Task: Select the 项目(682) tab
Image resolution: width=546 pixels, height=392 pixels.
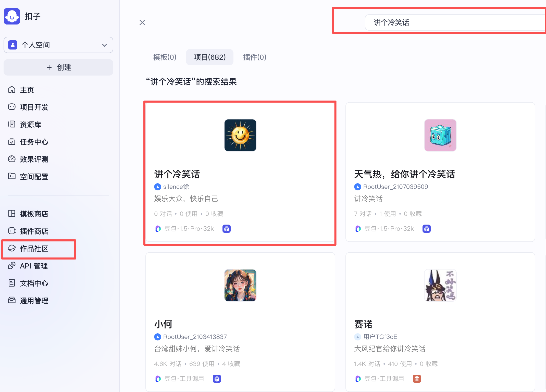Action: coord(210,57)
